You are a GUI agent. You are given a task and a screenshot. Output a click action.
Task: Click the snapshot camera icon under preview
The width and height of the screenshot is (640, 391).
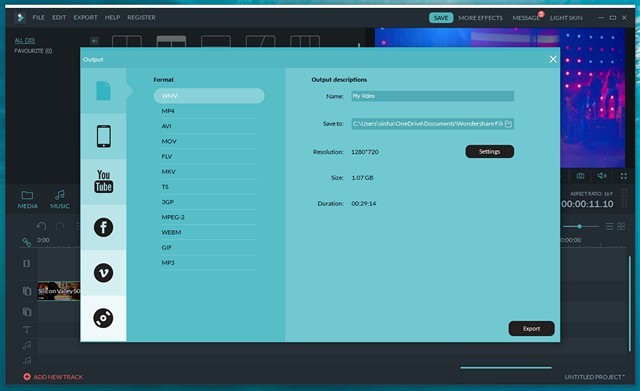point(580,176)
